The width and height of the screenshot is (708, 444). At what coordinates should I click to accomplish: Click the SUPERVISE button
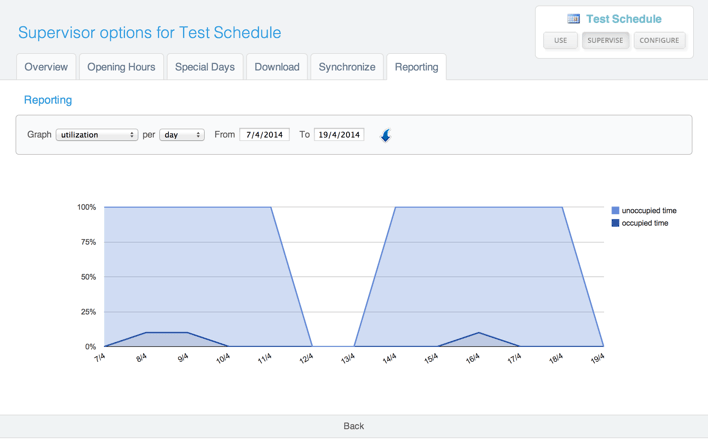click(x=605, y=41)
